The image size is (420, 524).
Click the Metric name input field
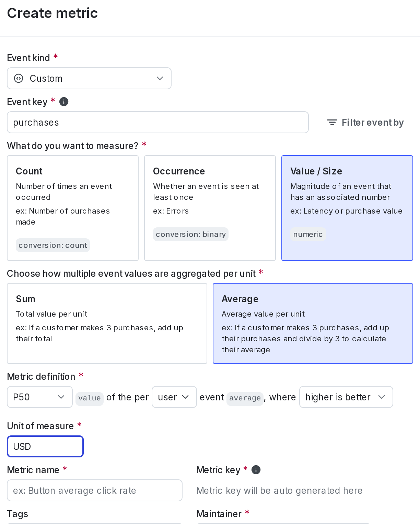pos(95,490)
